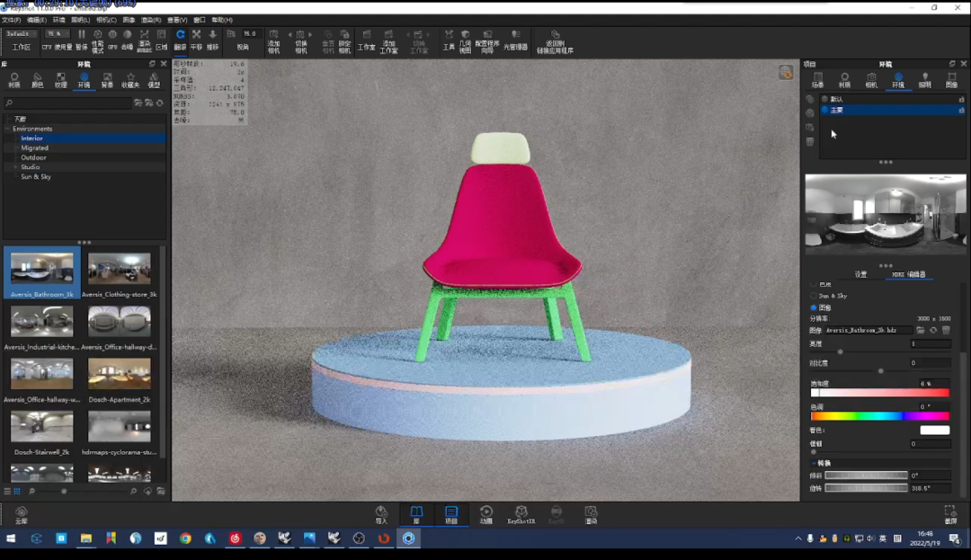Select the Outdoor environments folder
The height and width of the screenshot is (560, 971).
pos(34,157)
